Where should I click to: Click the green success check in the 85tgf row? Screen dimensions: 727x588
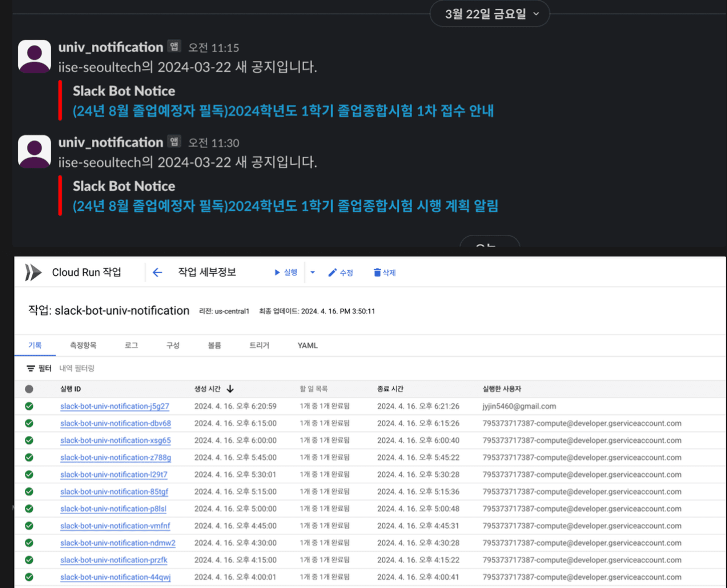[x=29, y=492]
